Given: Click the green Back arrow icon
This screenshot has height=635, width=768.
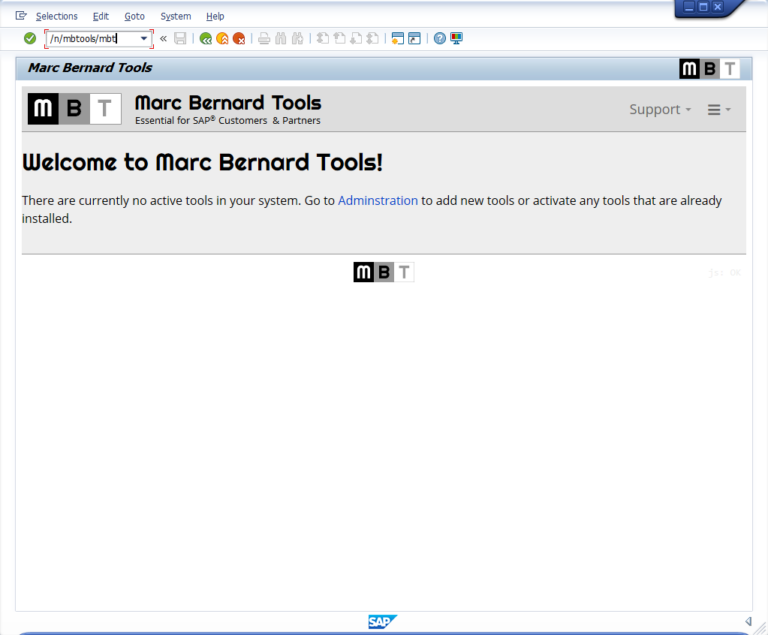Looking at the screenshot, I should [x=205, y=39].
